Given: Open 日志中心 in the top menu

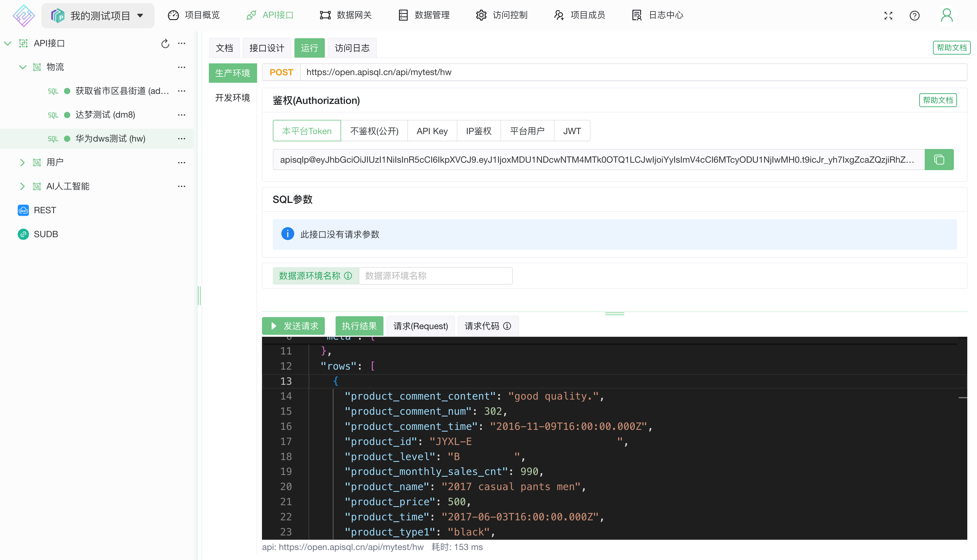Looking at the screenshot, I should pos(658,15).
